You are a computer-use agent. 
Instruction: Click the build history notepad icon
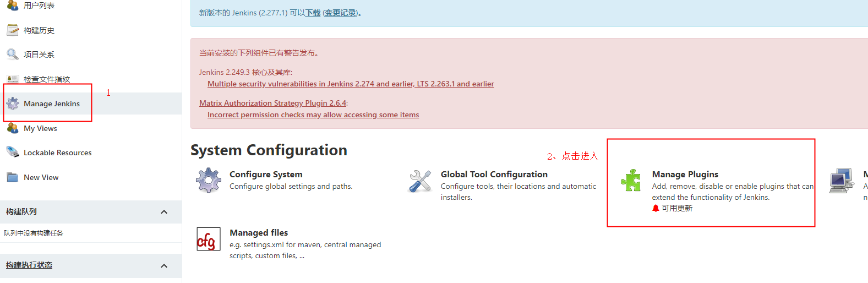coord(12,30)
